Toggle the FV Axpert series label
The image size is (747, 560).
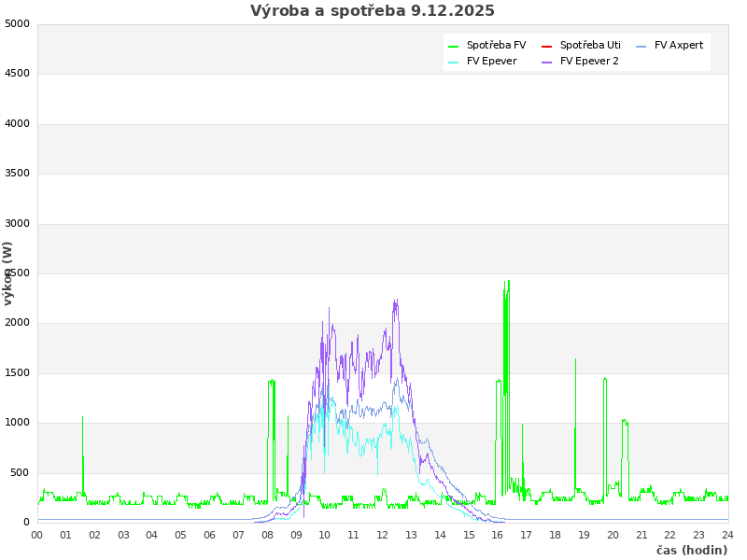point(679,46)
